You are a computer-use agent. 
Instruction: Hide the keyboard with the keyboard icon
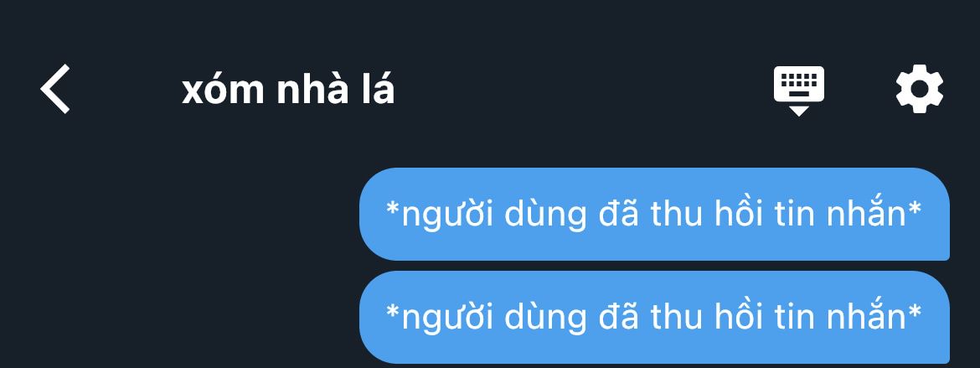point(799,91)
